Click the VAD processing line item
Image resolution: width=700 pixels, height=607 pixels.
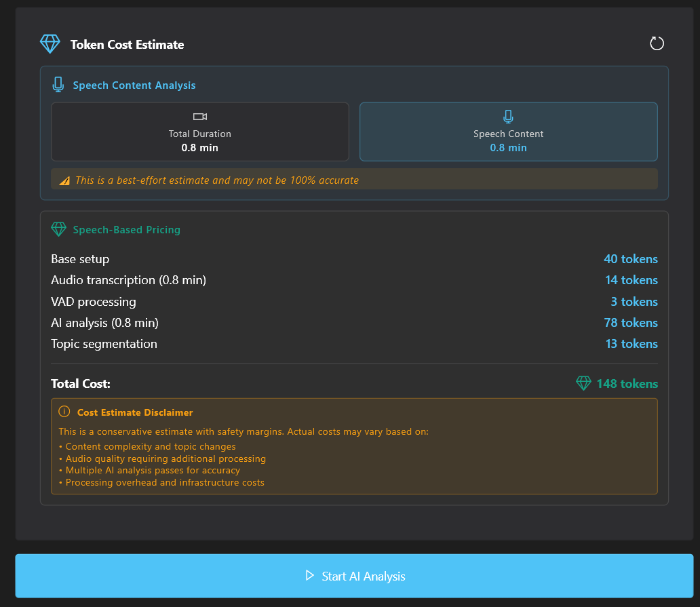(94, 302)
